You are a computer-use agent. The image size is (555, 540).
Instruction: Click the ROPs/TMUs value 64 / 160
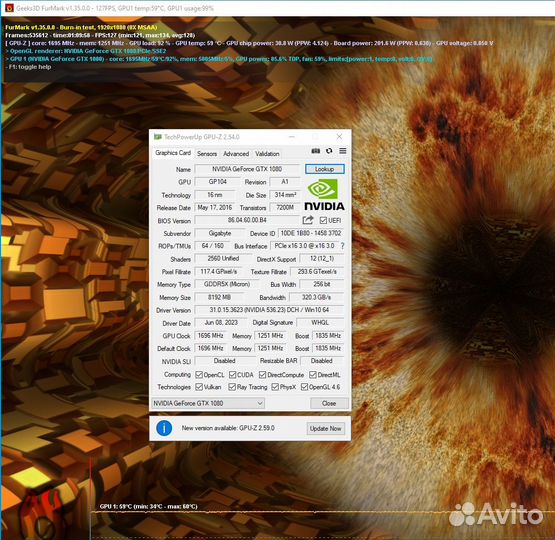[x=212, y=246]
